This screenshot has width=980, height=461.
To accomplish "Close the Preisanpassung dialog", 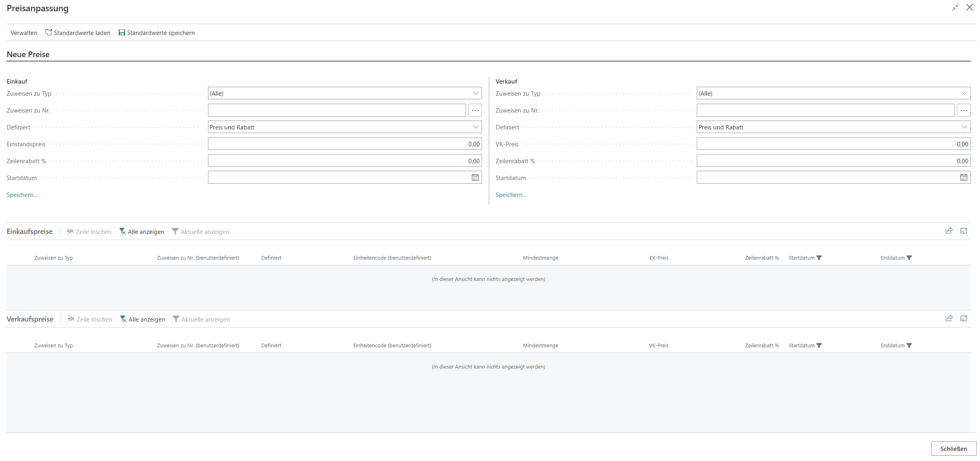I will pyautogui.click(x=970, y=8).
